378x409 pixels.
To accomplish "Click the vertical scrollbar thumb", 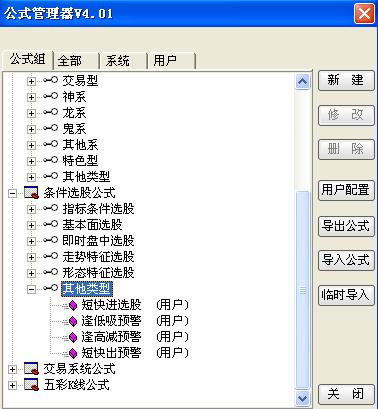I will pyautogui.click(x=302, y=290).
